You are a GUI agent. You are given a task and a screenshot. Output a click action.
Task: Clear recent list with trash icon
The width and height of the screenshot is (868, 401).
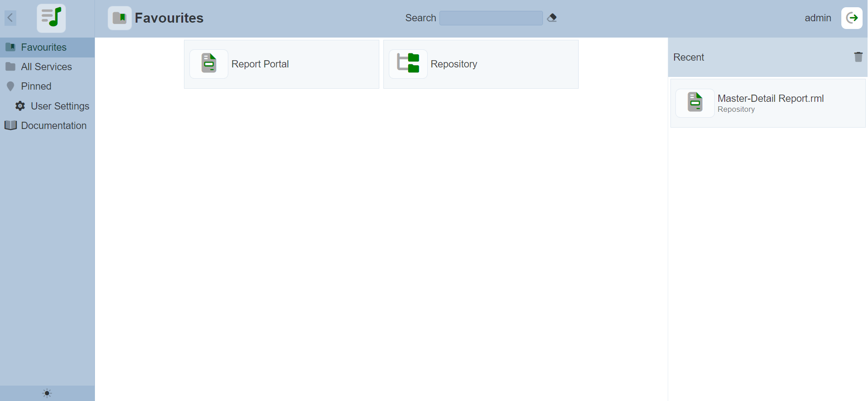[x=858, y=57]
